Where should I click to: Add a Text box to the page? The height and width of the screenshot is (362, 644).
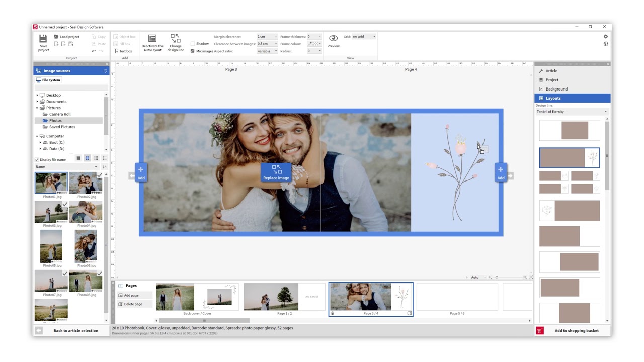(x=123, y=51)
